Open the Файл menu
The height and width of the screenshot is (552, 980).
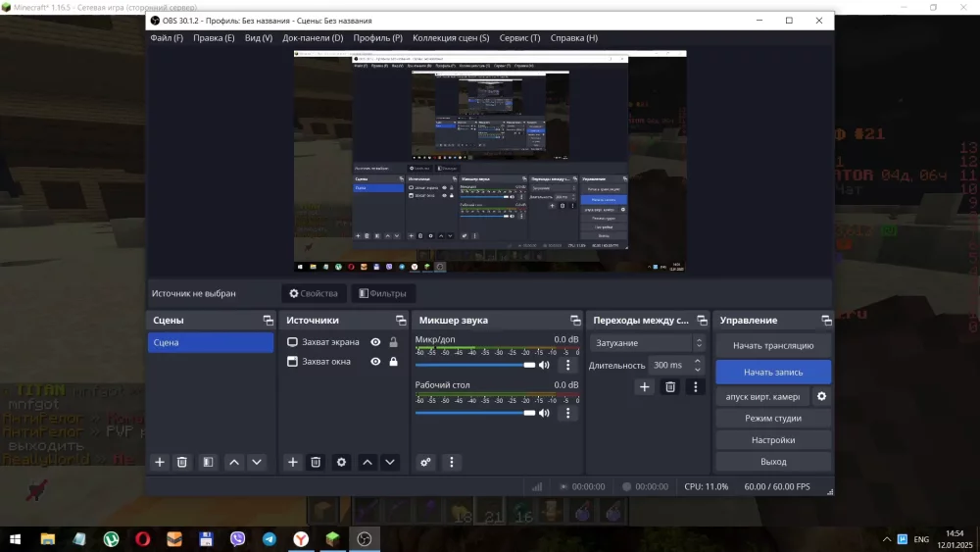[x=167, y=37]
